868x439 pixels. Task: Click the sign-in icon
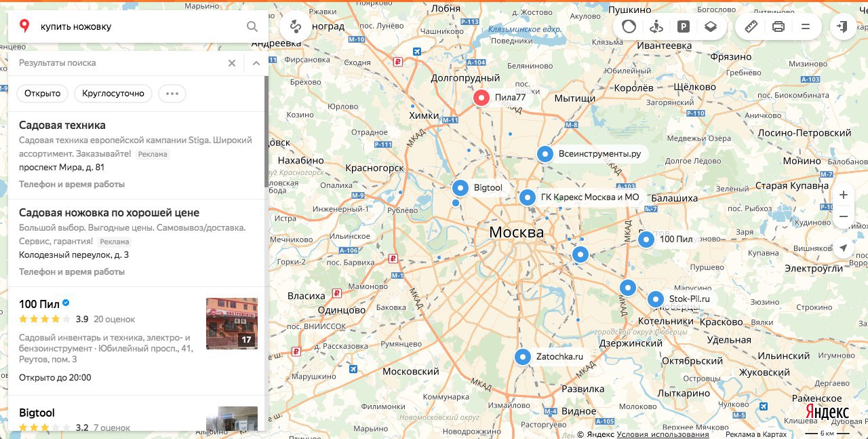point(843,26)
